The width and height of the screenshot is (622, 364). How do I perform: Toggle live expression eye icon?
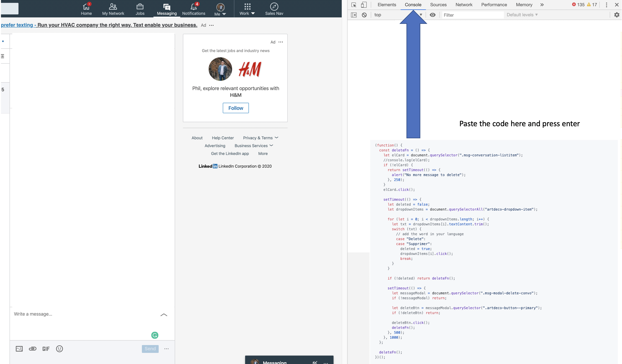pos(432,15)
